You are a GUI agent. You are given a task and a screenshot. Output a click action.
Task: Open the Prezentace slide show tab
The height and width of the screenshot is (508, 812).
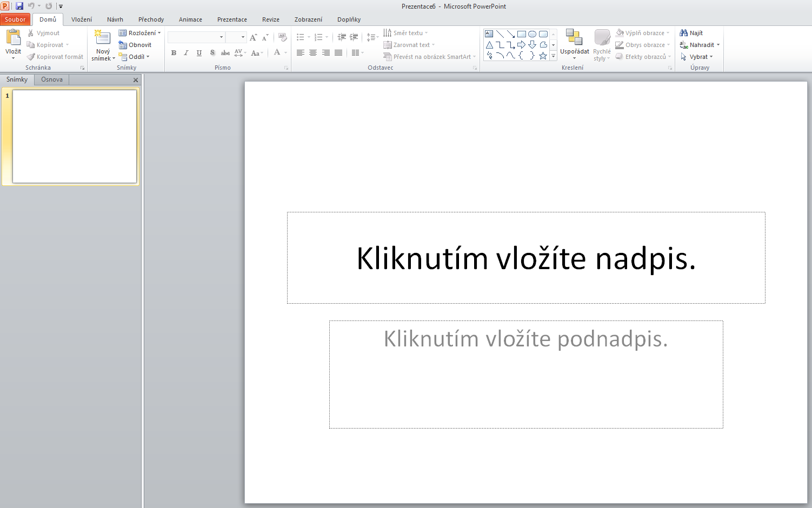point(232,19)
